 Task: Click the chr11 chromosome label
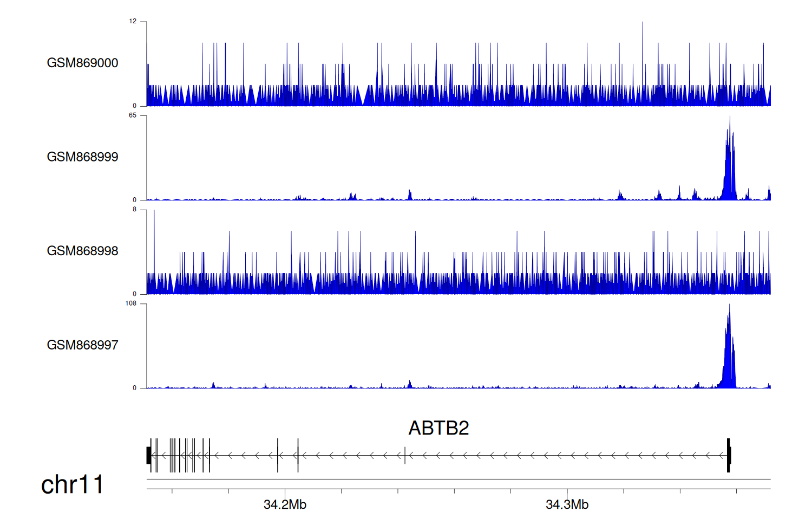[x=72, y=484]
